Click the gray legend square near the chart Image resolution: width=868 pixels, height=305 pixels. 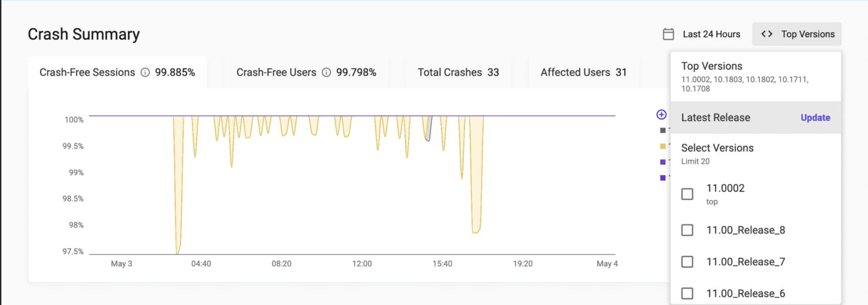tap(662, 130)
